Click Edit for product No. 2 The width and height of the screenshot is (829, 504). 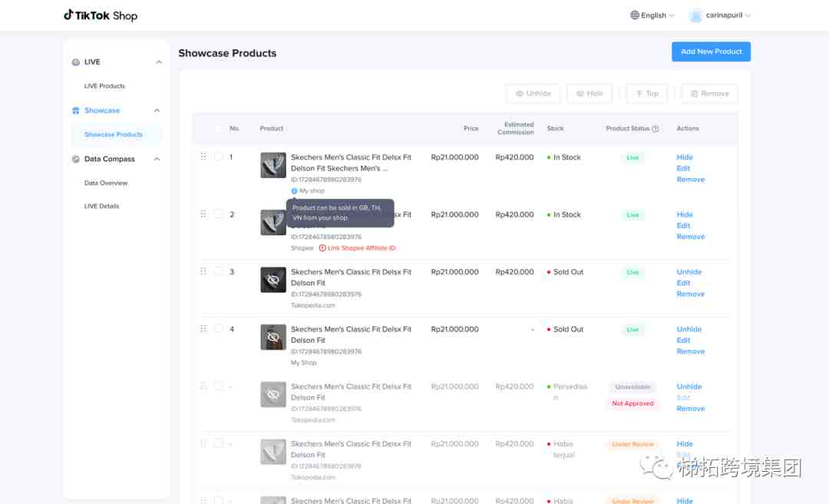[683, 226]
